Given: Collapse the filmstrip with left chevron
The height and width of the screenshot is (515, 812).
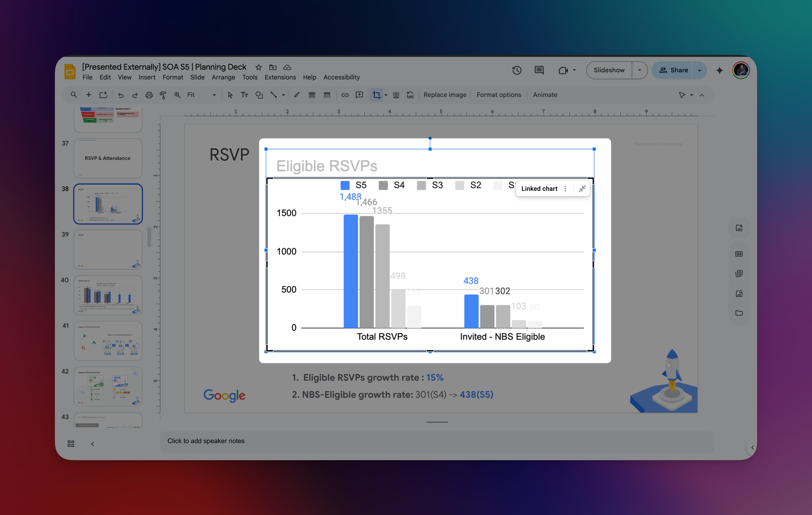Looking at the screenshot, I should tap(93, 444).
